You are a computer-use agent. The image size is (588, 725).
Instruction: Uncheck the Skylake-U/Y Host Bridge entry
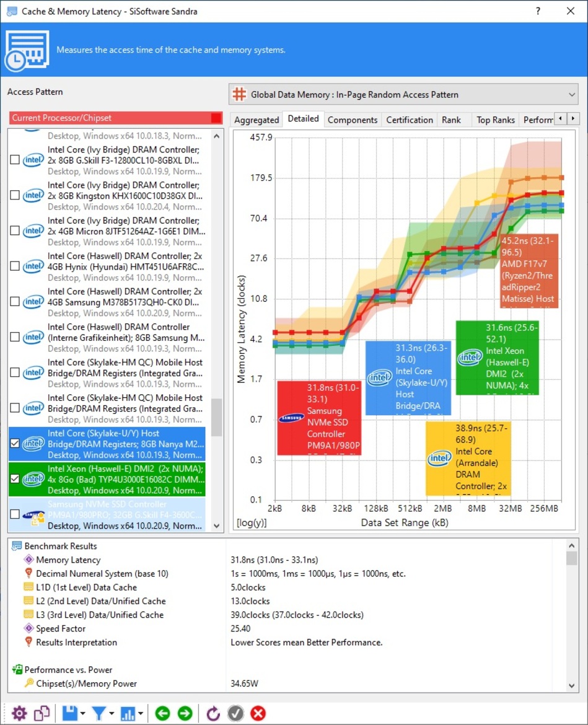pos(15,444)
